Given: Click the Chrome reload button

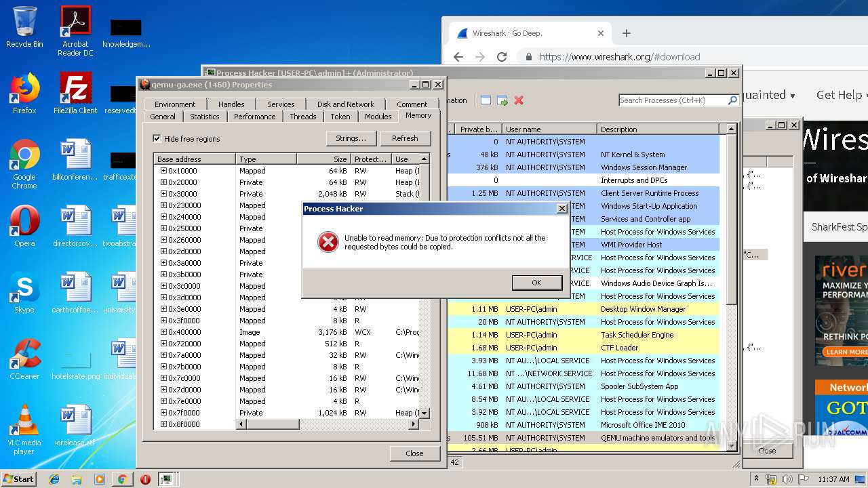Looking at the screenshot, I should 502,57.
